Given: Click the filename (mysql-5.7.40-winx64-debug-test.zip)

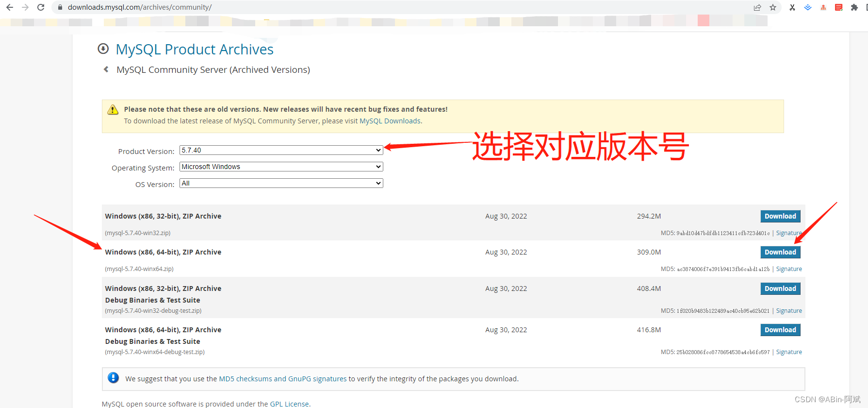Looking at the screenshot, I should [155, 352].
